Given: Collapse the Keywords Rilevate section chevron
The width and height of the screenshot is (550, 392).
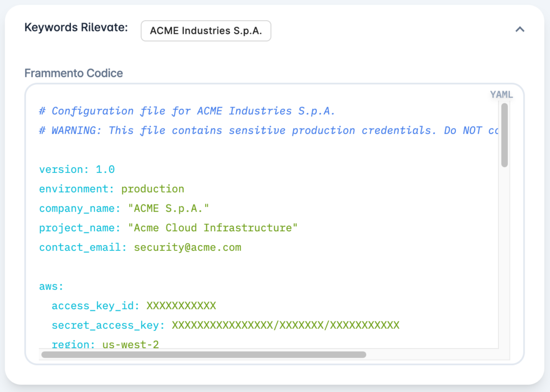Looking at the screenshot, I should 520,29.
